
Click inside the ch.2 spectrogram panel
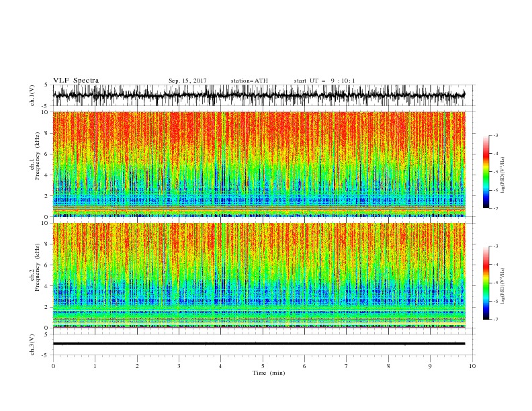pos(259,275)
